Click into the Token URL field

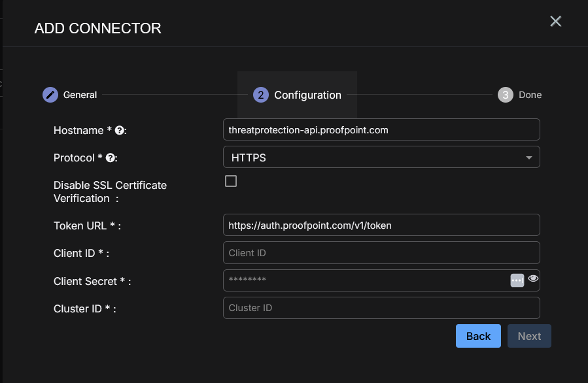click(381, 225)
